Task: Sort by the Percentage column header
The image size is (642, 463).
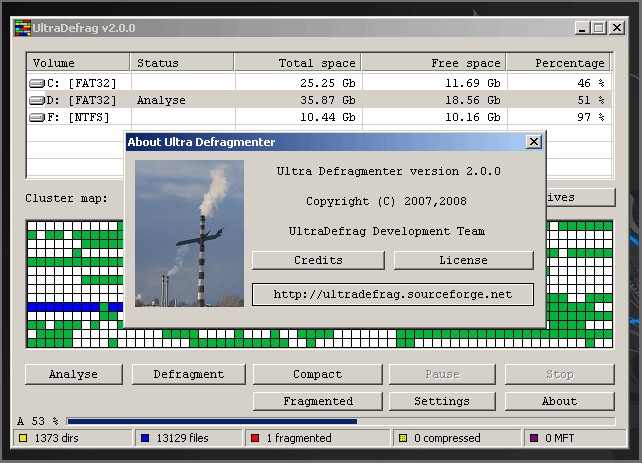Action: [558, 63]
